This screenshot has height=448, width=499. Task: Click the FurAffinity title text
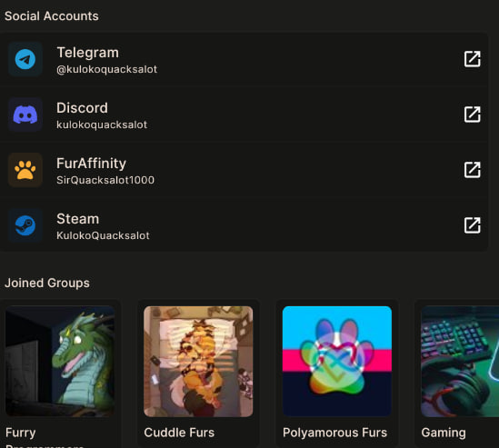[91, 164]
